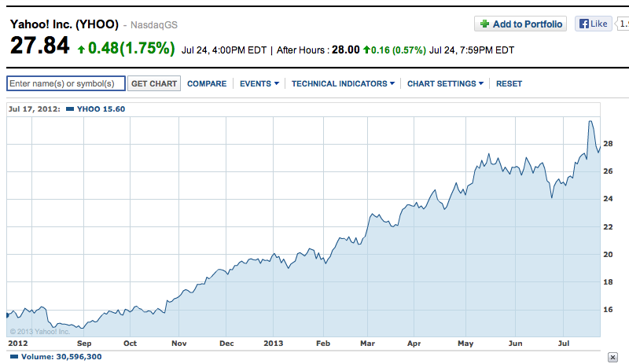
Task: Click the Volume: 30,596,300 label
Action: pyautogui.click(x=61, y=356)
